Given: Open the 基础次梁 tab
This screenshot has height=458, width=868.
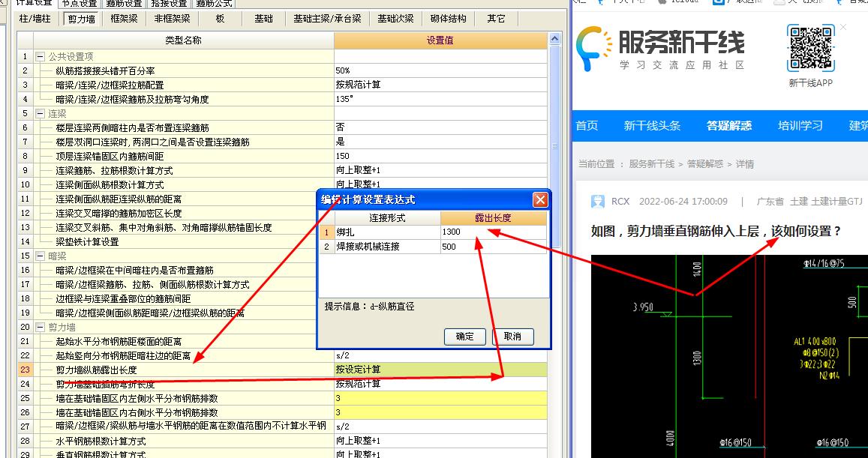Looking at the screenshot, I should 396,19.
